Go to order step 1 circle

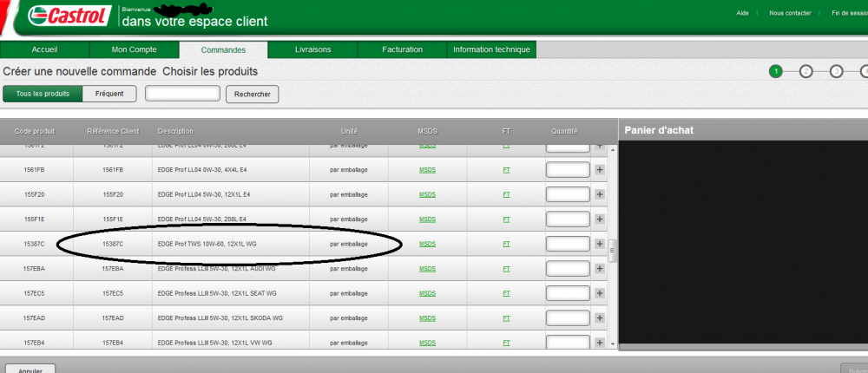(776, 71)
